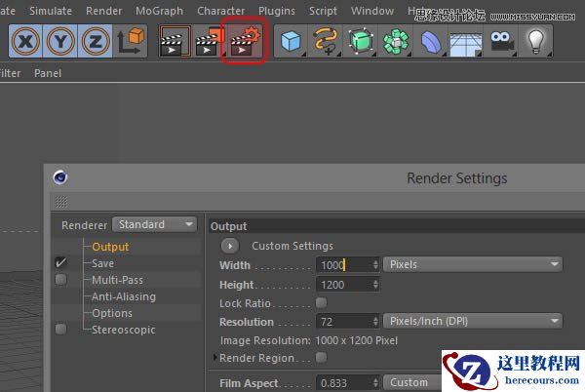
Task: Open the Film Aspect Custom dropdown
Action: (x=412, y=382)
